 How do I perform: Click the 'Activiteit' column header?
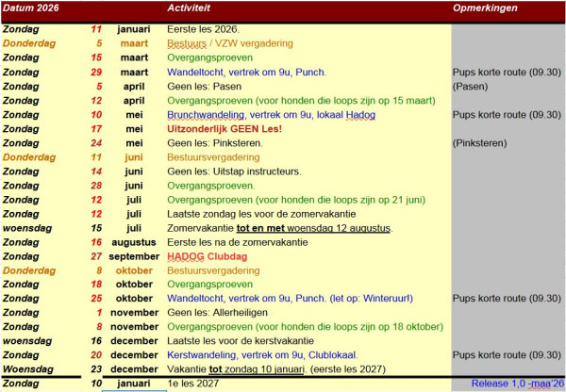189,8
